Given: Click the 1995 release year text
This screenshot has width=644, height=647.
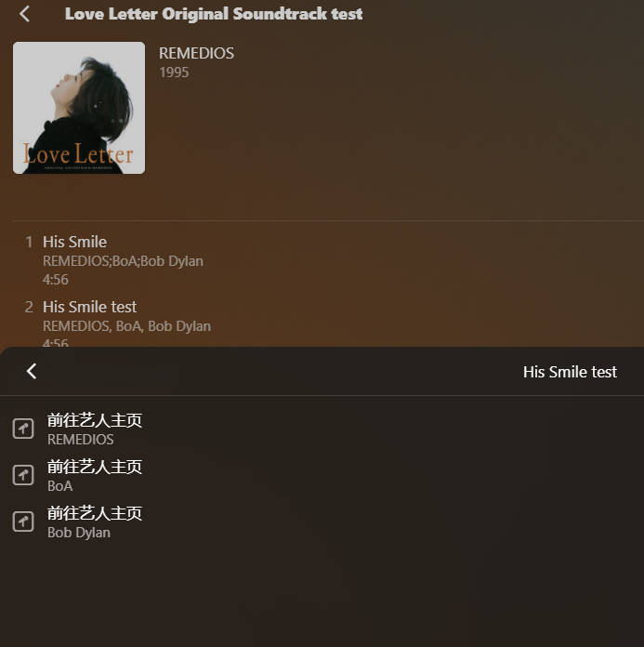Looking at the screenshot, I should pyautogui.click(x=174, y=73).
